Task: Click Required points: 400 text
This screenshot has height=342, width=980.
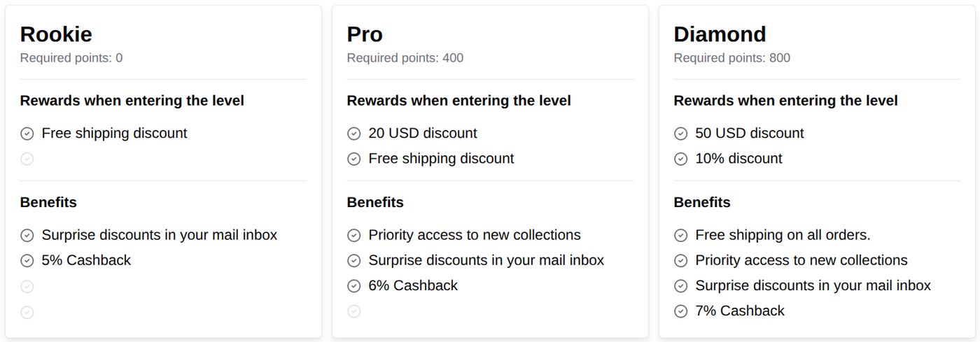Action: (x=405, y=58)
